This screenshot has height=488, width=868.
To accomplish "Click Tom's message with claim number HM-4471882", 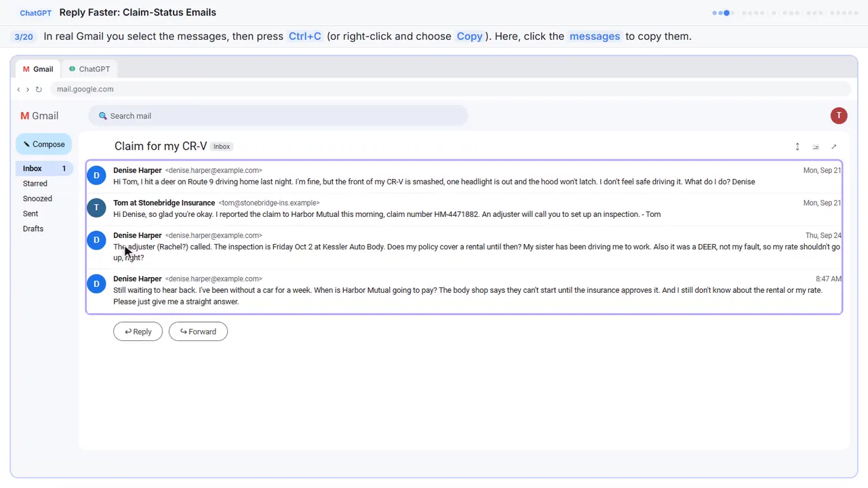I will pyautogui.click(x=464, y=209).
